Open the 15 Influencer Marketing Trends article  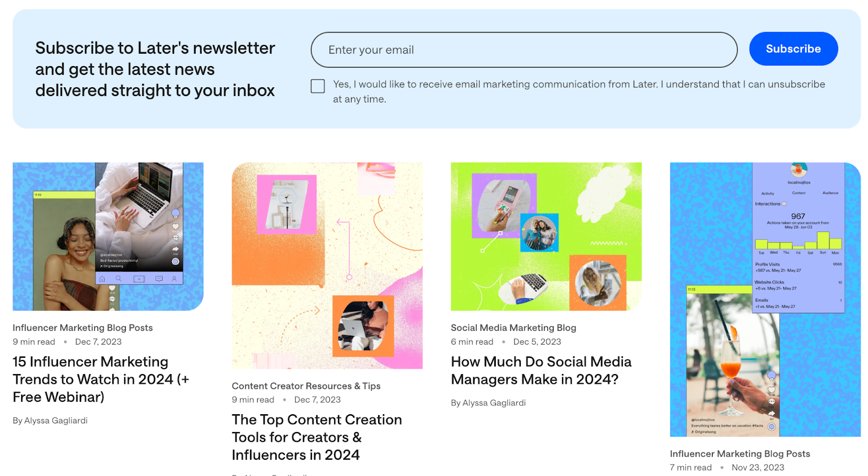[x=100, y=379]
